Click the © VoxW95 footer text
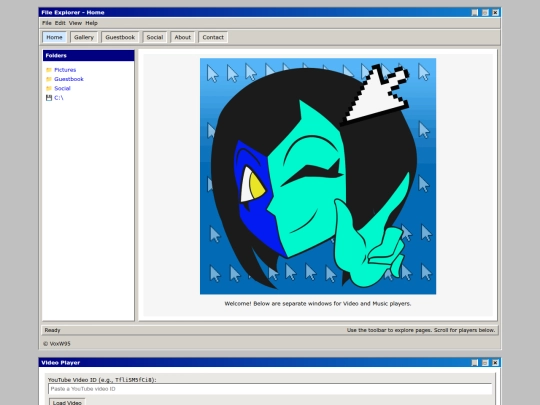 pyautogui.click(x=57, y=344)
